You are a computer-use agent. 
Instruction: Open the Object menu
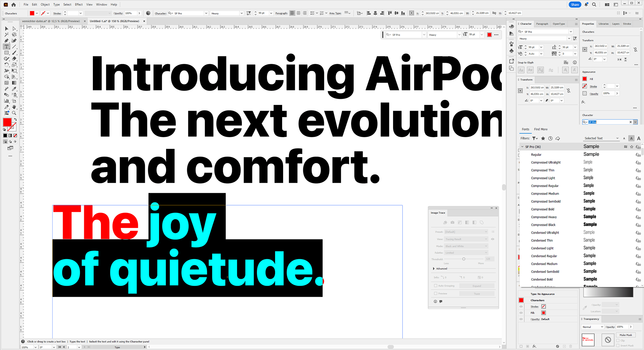pos(45,4)
